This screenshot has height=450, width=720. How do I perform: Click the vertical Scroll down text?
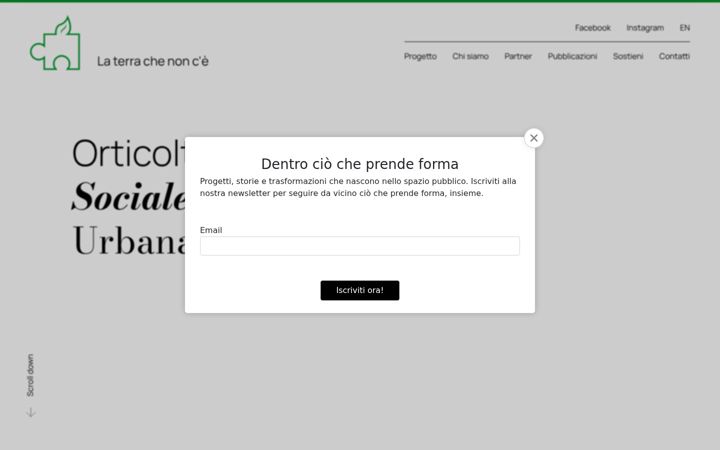click(x=30, y=375)
